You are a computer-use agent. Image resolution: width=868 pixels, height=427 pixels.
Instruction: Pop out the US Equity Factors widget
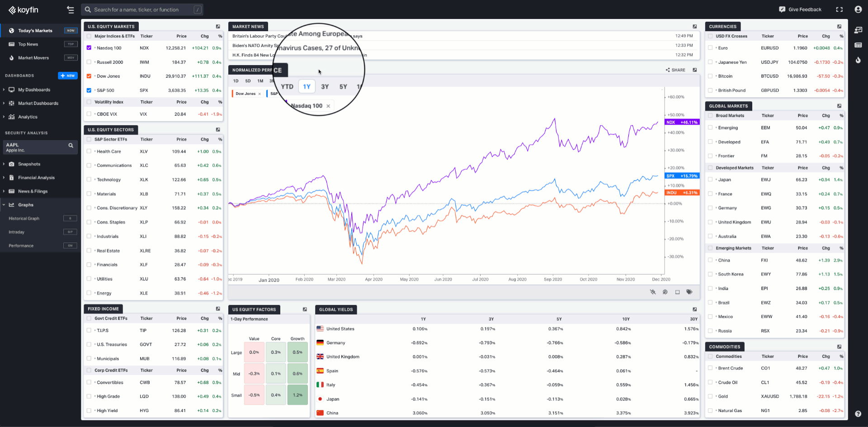coord(305,310)
